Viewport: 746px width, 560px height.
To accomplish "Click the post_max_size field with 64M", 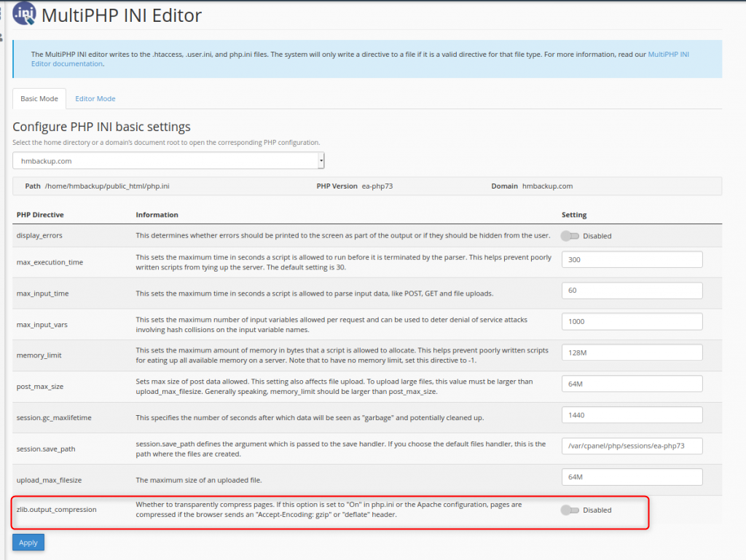I will pyautogui.click(x=632, y=384).
